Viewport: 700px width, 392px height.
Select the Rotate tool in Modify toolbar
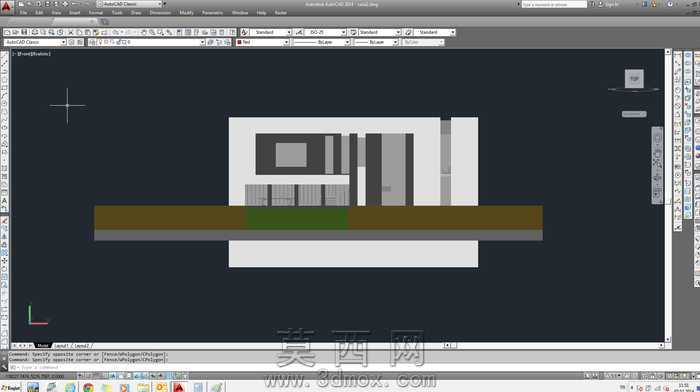(4, 269)
